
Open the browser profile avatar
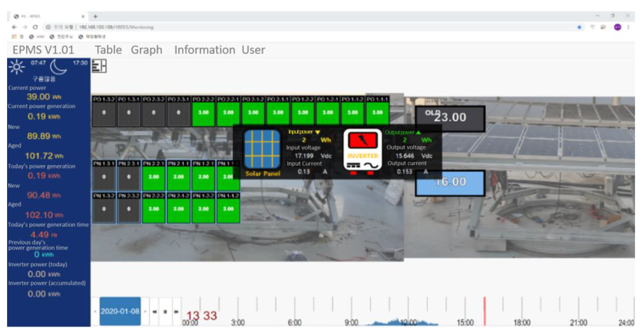617,27
